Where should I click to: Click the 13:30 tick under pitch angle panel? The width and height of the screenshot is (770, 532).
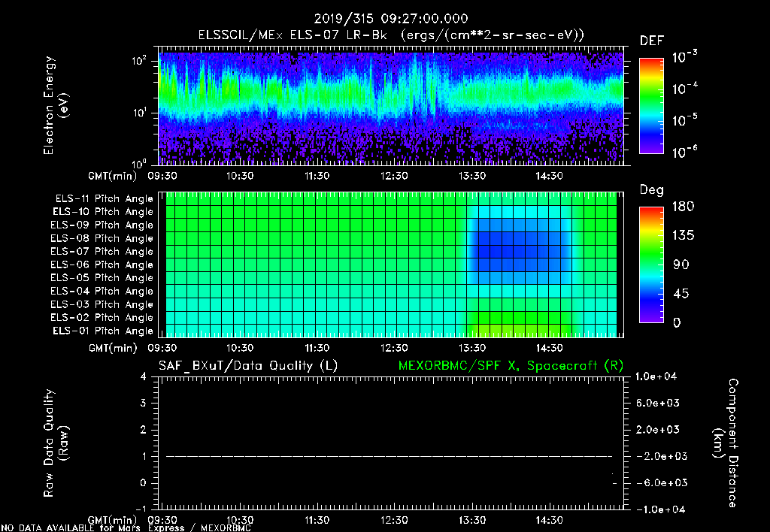point(472,349)
